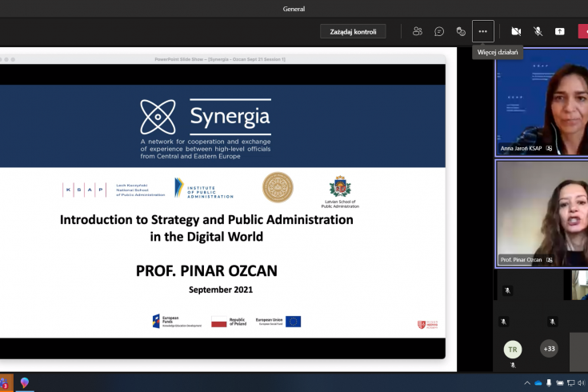Screen dimensions: 588x392
Task: Click the share content icon
Action: pos(560,31)
